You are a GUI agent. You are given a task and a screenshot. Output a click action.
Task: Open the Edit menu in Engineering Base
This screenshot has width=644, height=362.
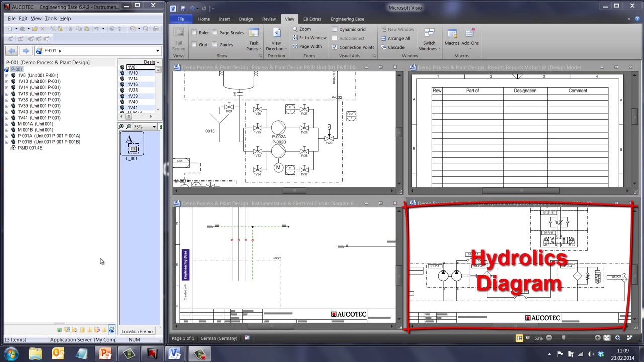coord(23,19)
